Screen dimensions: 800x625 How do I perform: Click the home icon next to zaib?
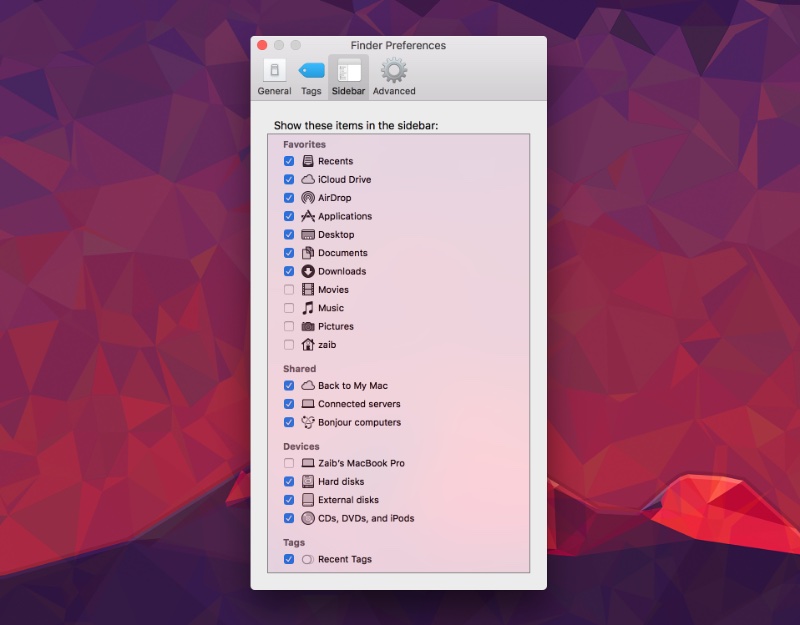pyautogui.click(x=306, y=344)
